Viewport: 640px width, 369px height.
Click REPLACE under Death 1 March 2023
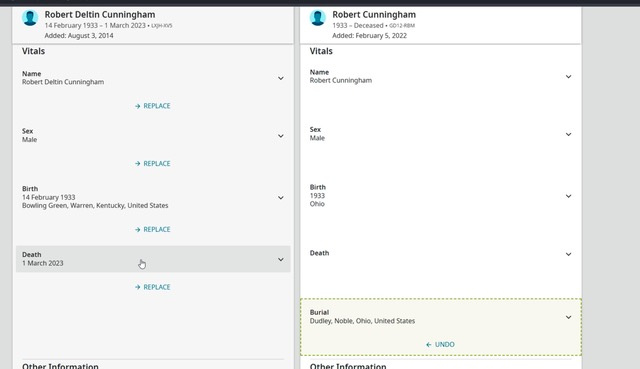point(153,287)
